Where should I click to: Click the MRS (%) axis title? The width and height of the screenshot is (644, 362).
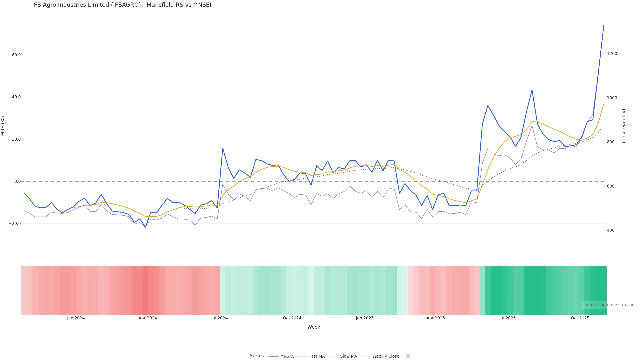(x=3, y=126)
